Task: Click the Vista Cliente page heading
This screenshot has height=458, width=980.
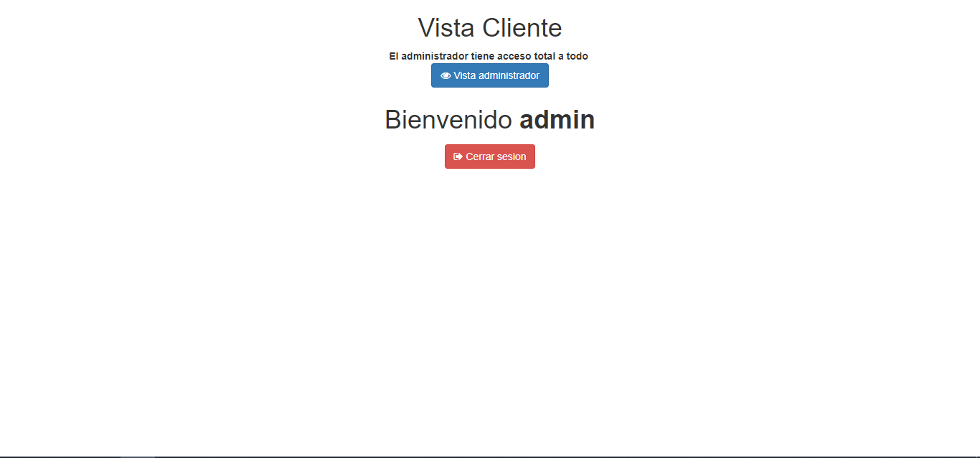Action: click(490, 28)
